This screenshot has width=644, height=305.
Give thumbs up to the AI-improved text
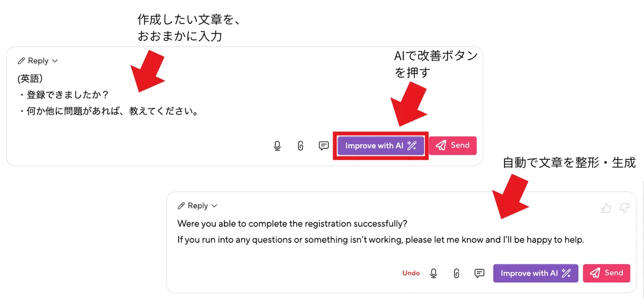[606, 207]
